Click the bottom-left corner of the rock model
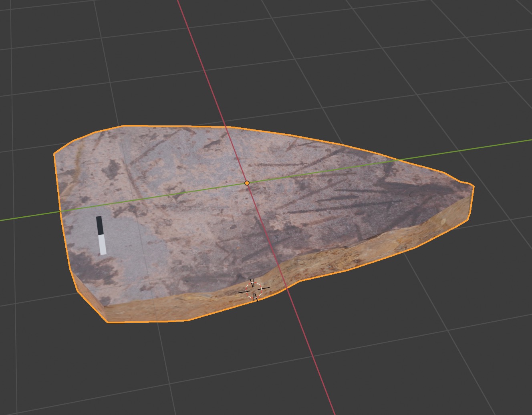The height and width of the screenshot is (415, 532). [107, 321]
